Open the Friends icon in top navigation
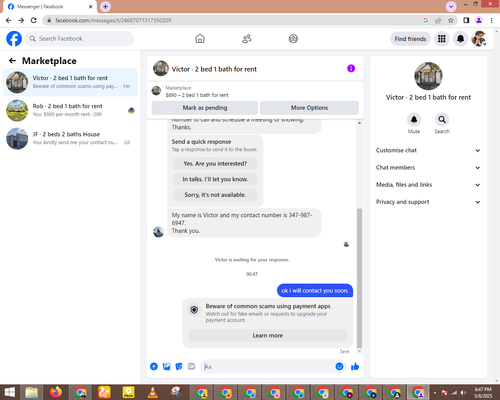This screenshot has height=400, width=500. (x=247, y=39)
